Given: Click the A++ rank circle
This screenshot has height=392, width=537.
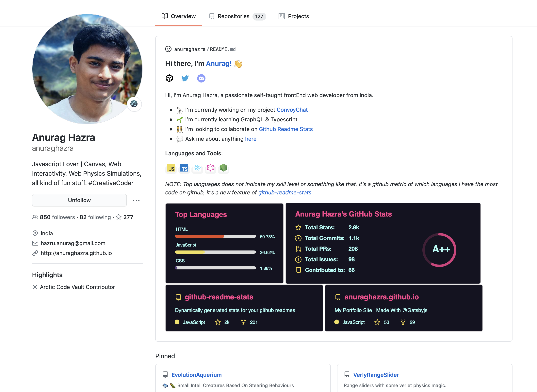Looking at the screenshot, I should pos(439,250).
